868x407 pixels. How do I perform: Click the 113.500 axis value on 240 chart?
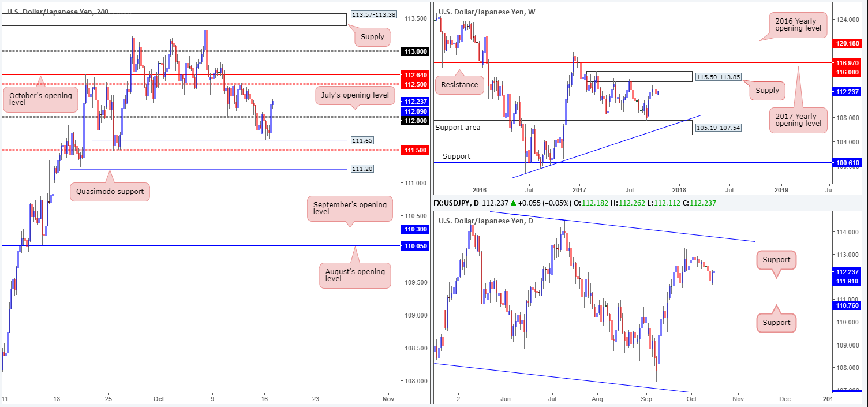point(415,18)
